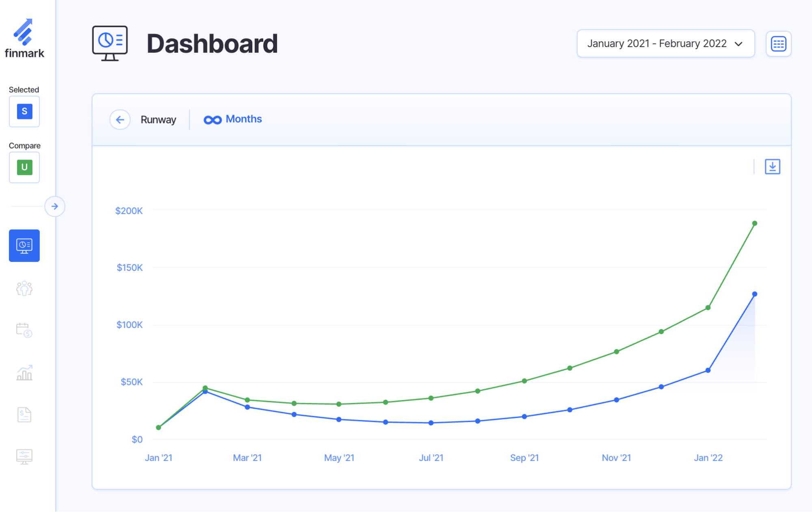Open the Dashboard sidebar icon
The height and width of the screenshot is (512, 812).
tap(24, 246)
